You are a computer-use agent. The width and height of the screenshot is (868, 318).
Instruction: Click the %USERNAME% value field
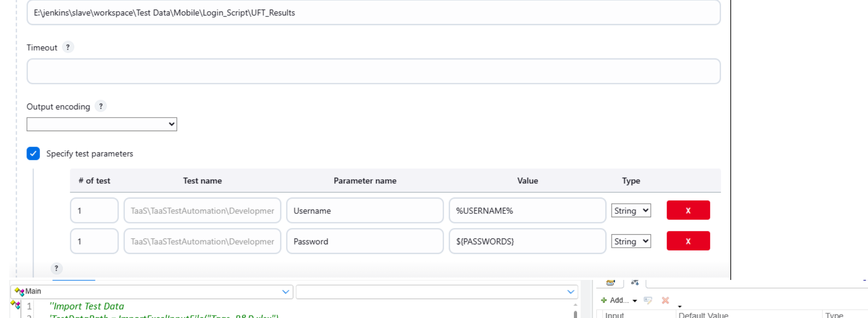pyautogui.click(x=527, y=211)
